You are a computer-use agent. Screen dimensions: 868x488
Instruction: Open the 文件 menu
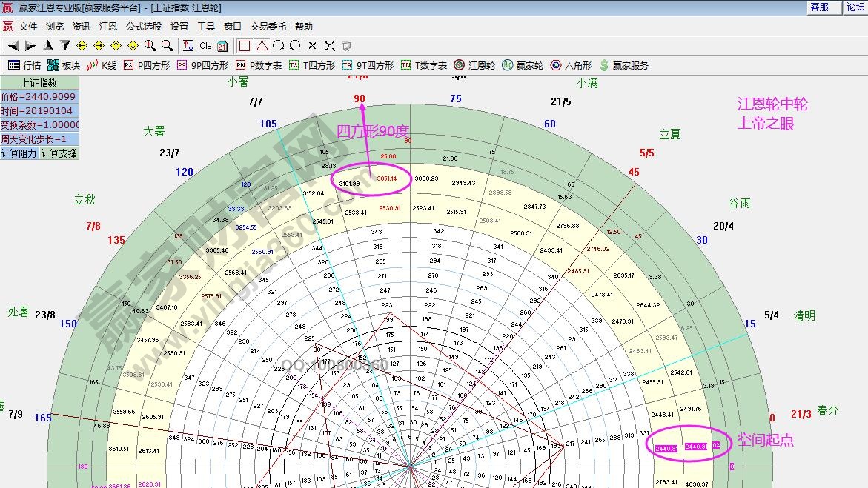[x=28, y=26]
